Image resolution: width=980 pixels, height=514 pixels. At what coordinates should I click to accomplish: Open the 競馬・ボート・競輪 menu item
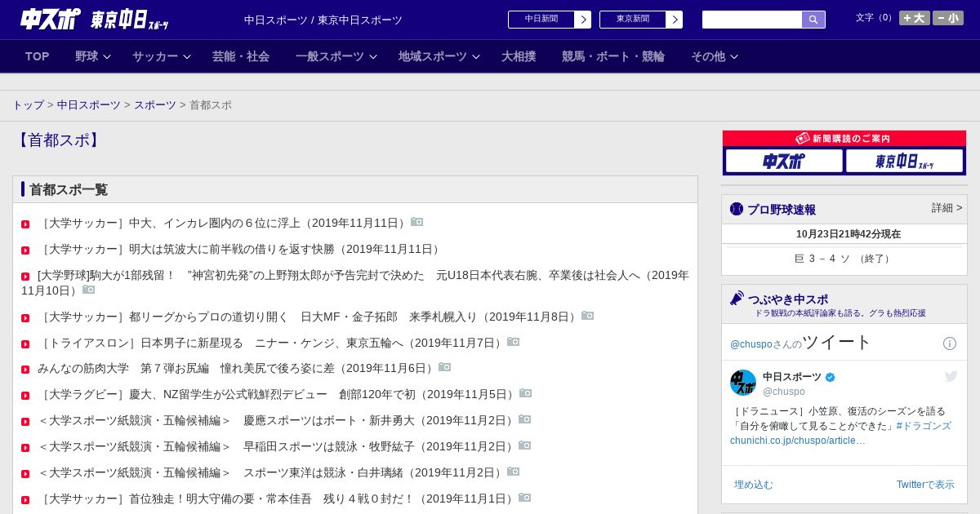pyautogui.click(x=613, y=56)
